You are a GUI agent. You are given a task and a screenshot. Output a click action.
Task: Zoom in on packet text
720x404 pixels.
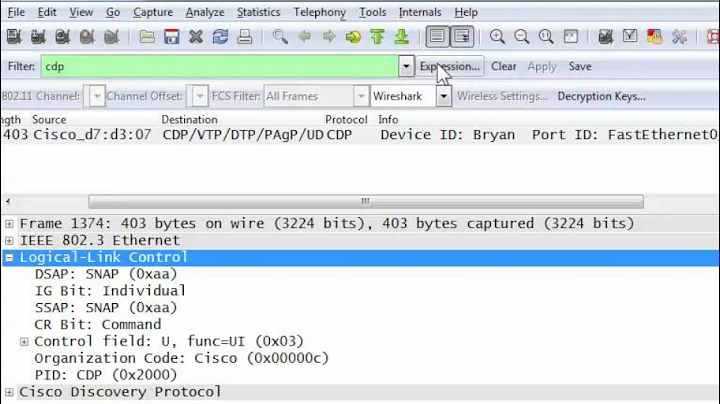497,36
